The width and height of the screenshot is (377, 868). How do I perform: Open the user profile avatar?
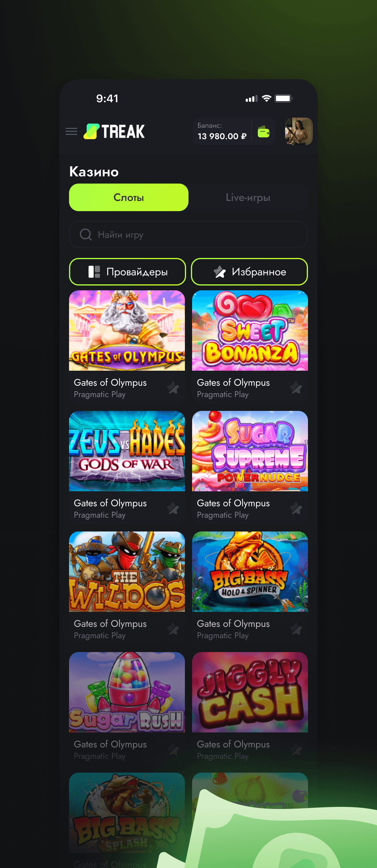298,131
